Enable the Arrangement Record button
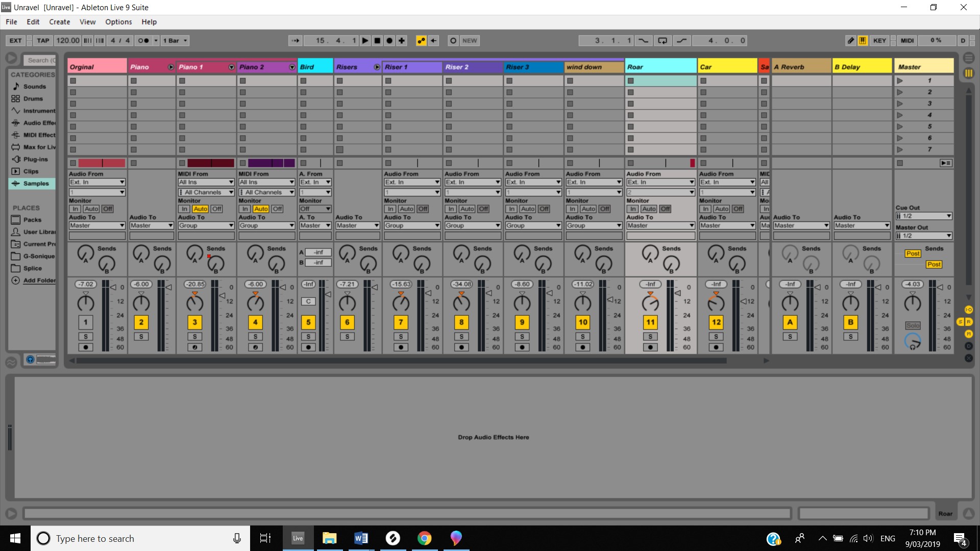The width and height of the screenshot is (980, 551). 389,41
